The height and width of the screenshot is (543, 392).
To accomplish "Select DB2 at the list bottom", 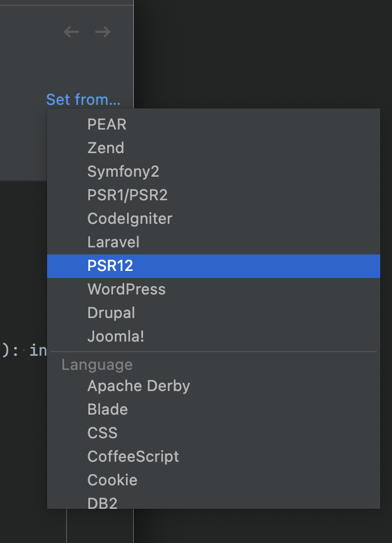I will (x=102, y=502).
